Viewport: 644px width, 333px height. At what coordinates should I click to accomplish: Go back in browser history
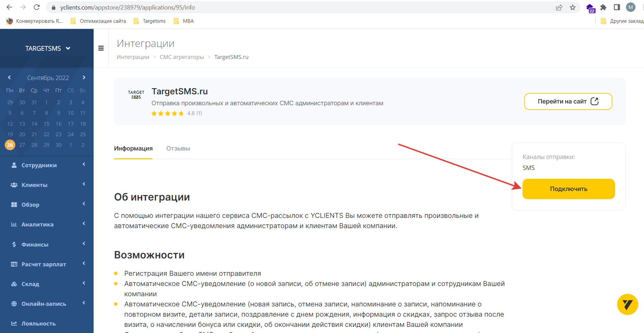click(9, 7)
